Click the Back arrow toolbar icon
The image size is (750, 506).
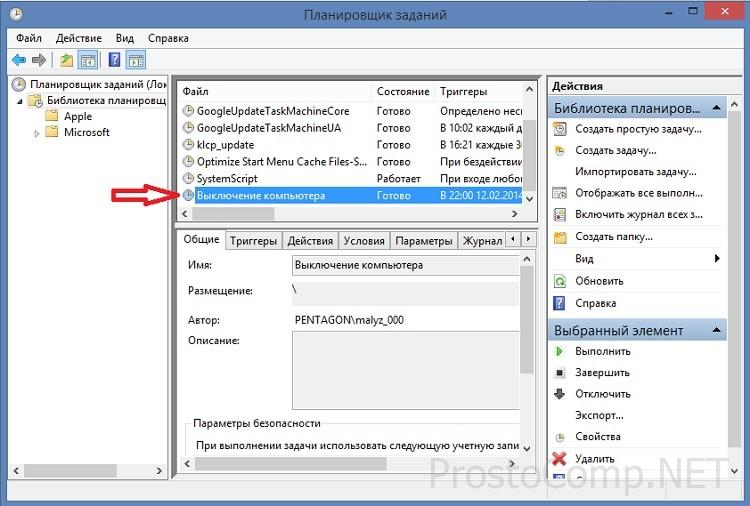[x=19, y=60]
